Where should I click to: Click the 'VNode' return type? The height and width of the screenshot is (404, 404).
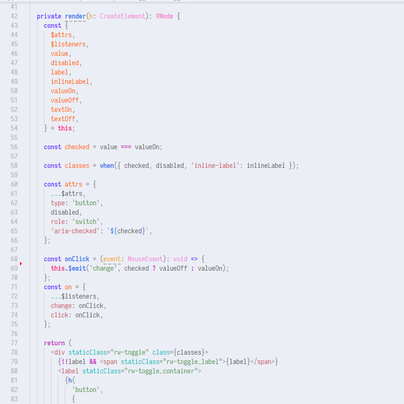coord(164,16)
